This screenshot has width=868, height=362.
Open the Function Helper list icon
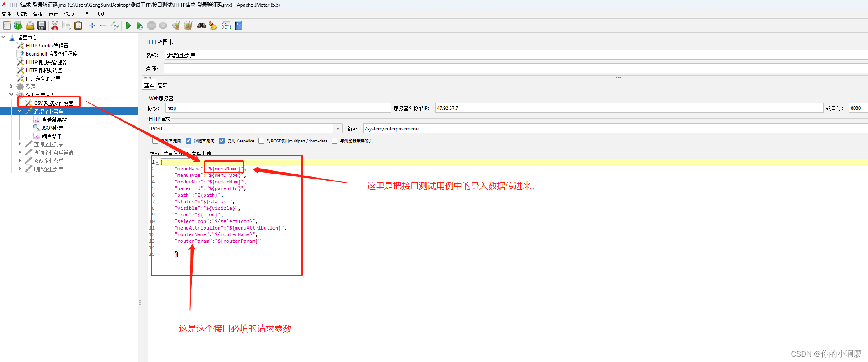click(x=226, y=26)
